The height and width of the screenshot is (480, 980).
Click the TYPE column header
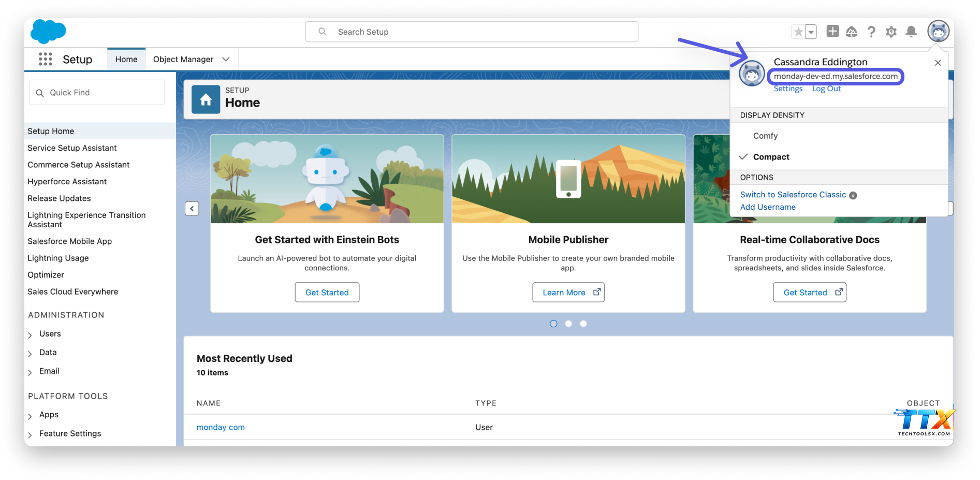click(486, 403)
